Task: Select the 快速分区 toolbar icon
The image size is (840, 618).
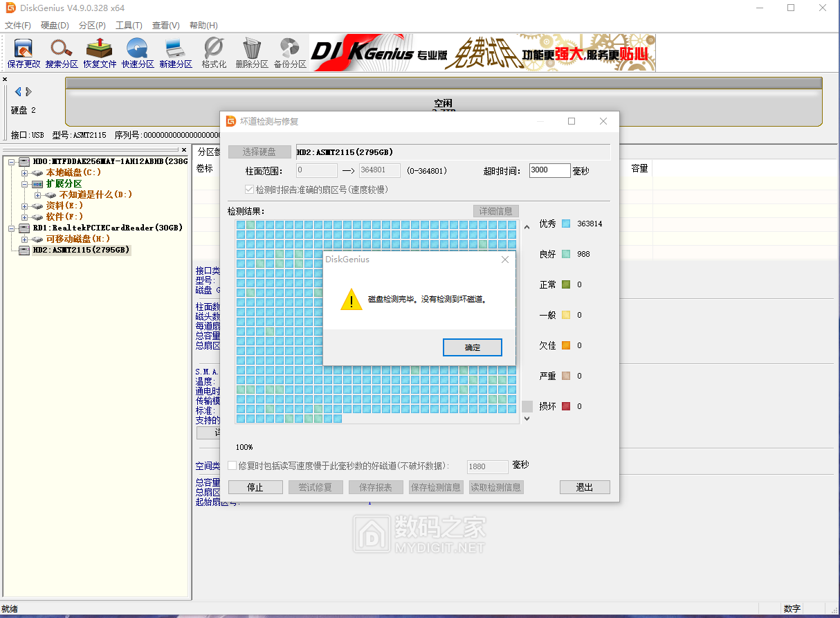Action: coord(138,53)
